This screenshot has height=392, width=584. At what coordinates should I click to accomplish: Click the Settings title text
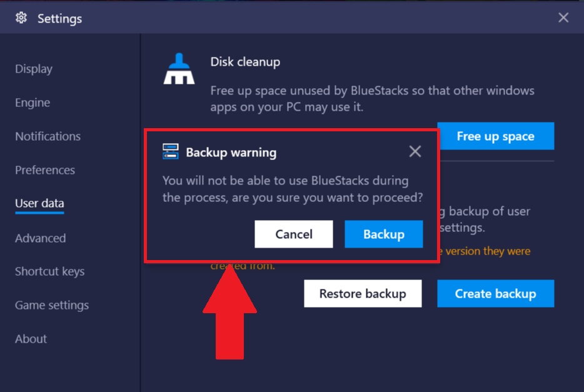click(59, 19)
